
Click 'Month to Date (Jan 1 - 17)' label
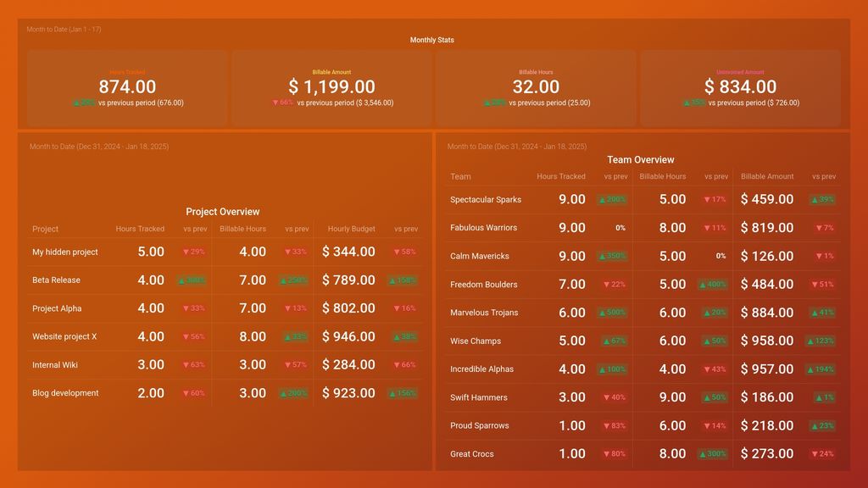click(64, 30)
